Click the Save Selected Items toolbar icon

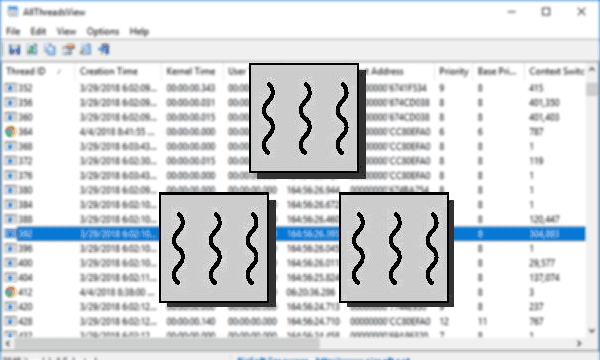(14, 49)
